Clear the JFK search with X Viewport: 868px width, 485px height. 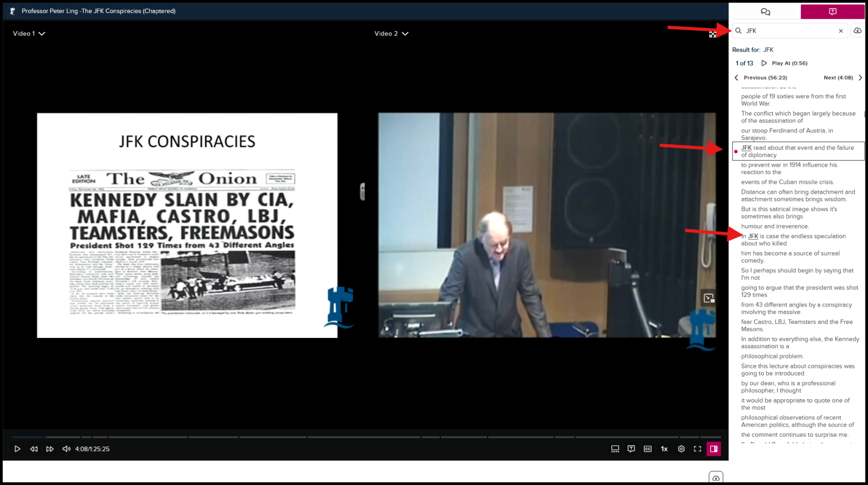(x=841, y=31)
